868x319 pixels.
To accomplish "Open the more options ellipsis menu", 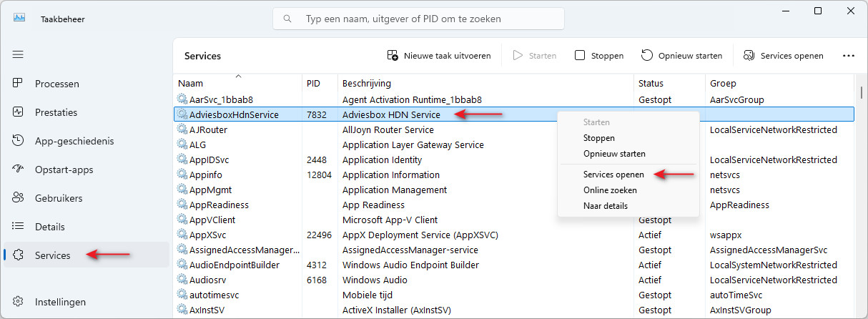I will (x=849, y=55).
